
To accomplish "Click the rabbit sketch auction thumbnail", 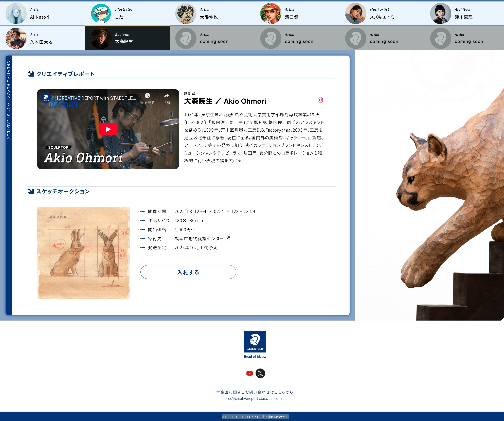I will pos(83,253).
